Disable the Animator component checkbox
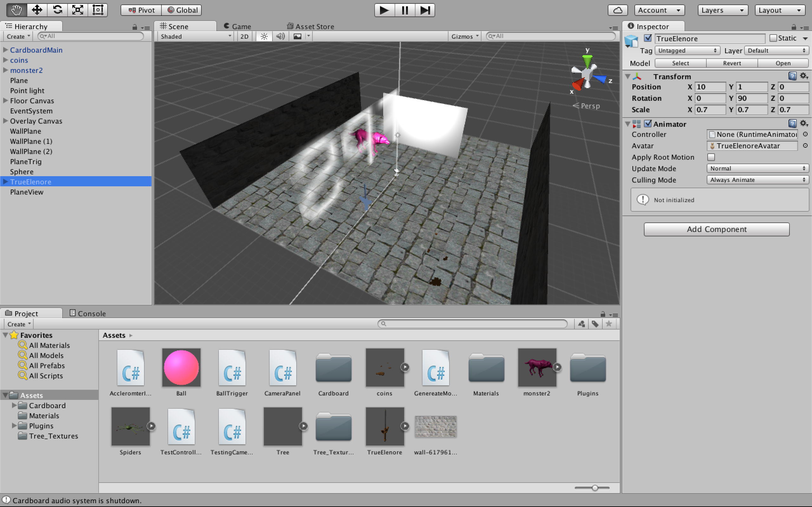The width and height of the screenshot is (812, 507). [x=648, y=124]
